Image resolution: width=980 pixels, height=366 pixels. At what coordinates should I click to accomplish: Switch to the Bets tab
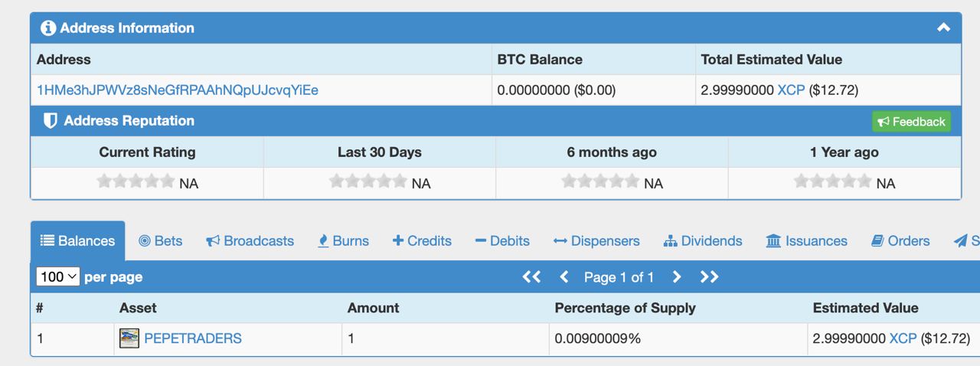[161, 240]
